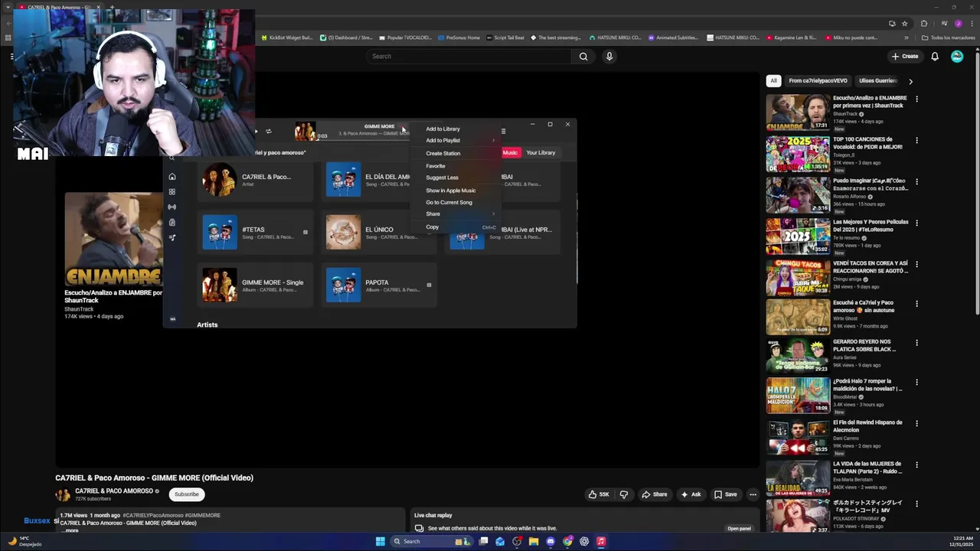Open Chrome extensions puzzle icon
980x551 pixels.
pos(923,24)
